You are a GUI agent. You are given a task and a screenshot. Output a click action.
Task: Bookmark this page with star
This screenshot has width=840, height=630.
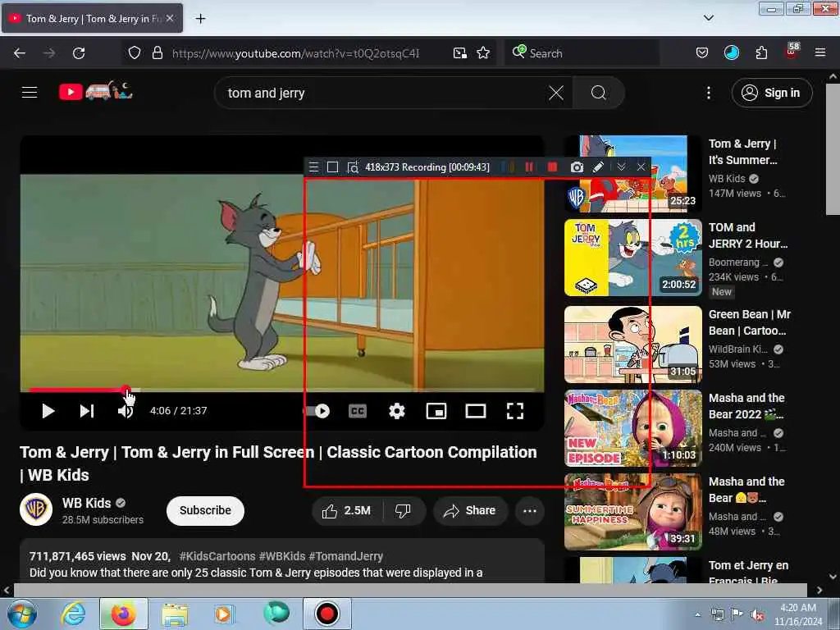pos(483,53)
